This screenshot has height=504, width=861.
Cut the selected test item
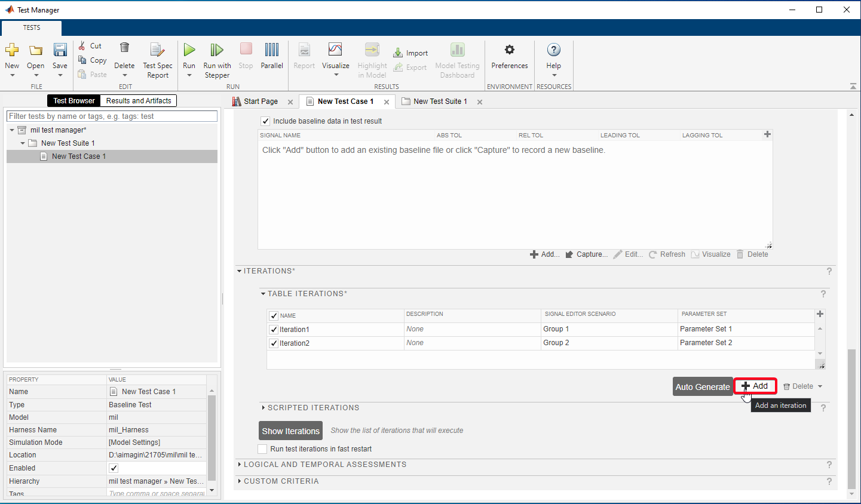tap(90, 46)
